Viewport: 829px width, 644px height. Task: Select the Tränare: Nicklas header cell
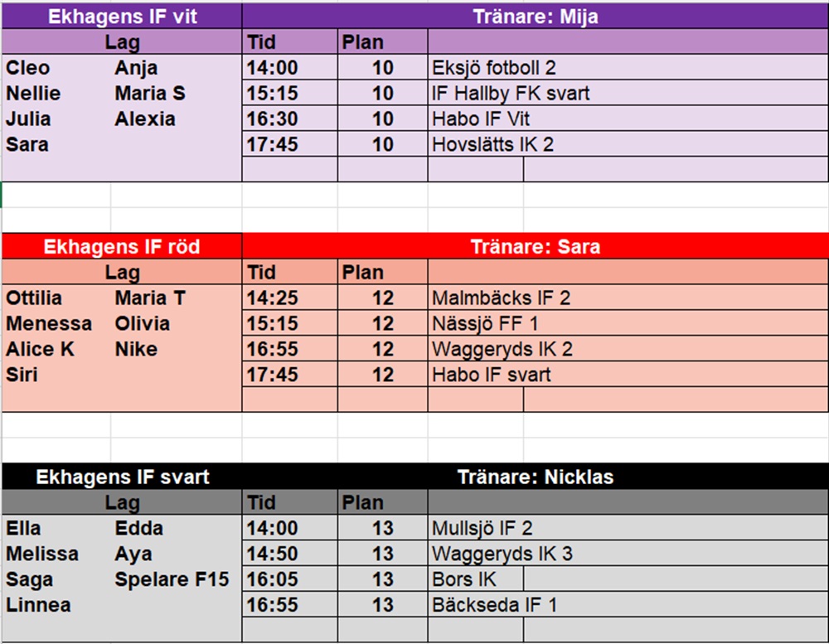(x=535, y=477)
